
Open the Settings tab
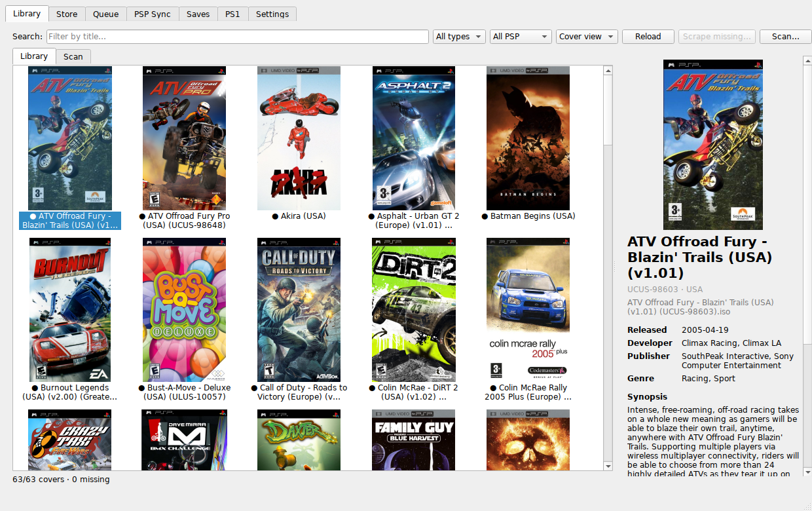[272, 14]
